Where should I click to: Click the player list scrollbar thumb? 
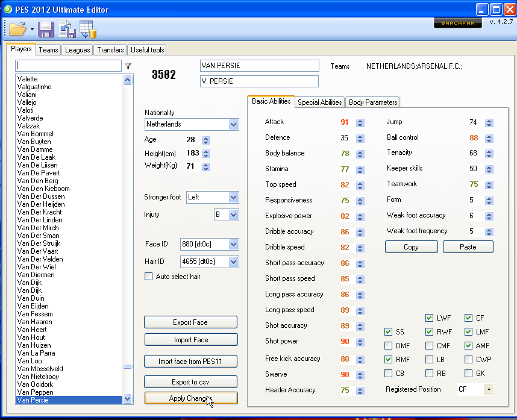tap(128, 366)
